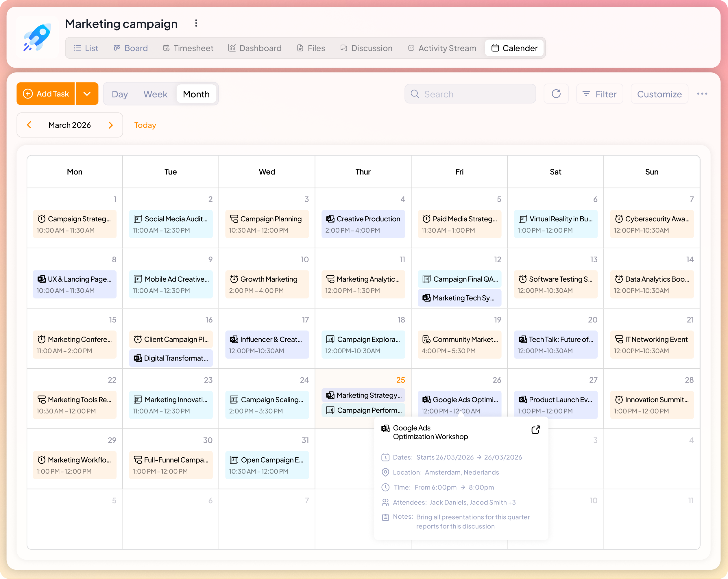This screenshot has height=579, width=728.
Task: Open the Marketing Tools Re... event
Action: click(x=74, y=404)
